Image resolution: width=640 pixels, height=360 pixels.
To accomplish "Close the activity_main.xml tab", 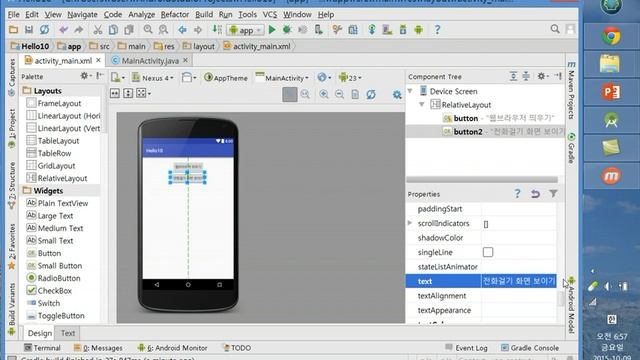I will click(98, 60).
